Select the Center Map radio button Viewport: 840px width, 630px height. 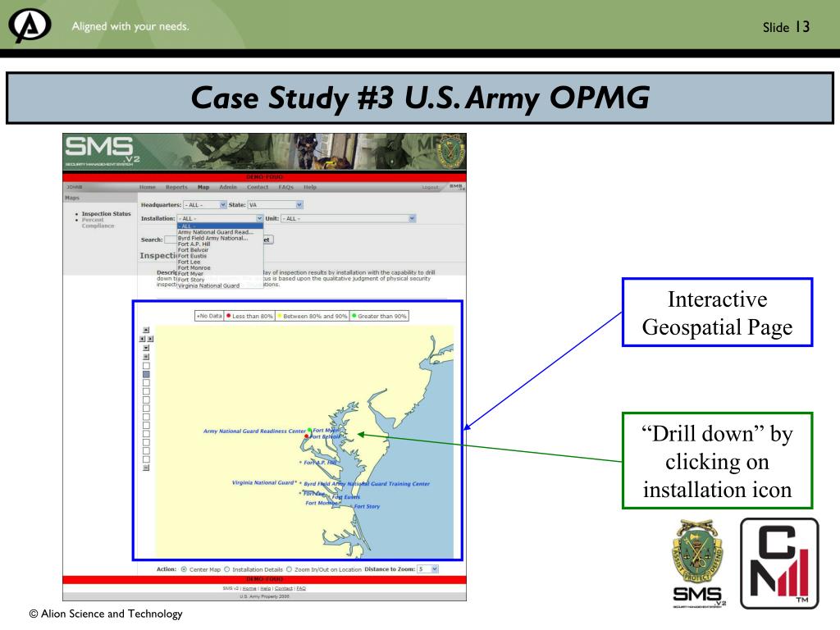[x=184, y=569]
